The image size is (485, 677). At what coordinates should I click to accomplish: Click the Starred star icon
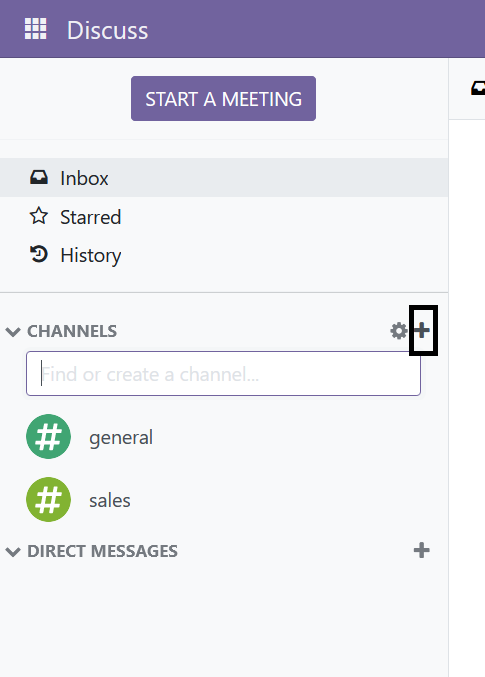click(x=39, y=216)
